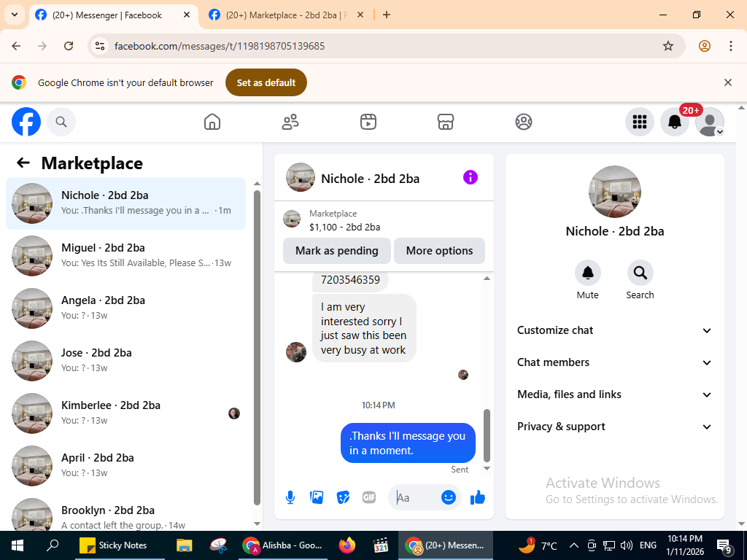Dismiss the default browser notification bar

click(727, 82)
